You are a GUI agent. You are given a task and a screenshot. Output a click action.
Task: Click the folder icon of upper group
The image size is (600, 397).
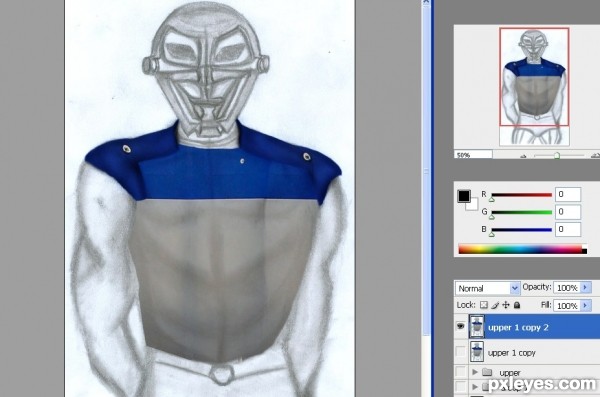pyautogui.click(x=487, y=372)
